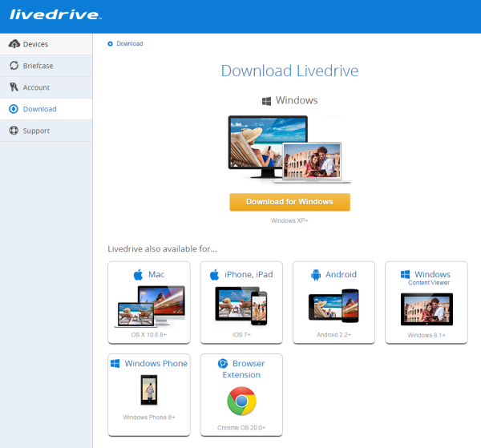
Task: Select the Mac devices thumbnail image
Action: tap(151, 306)
